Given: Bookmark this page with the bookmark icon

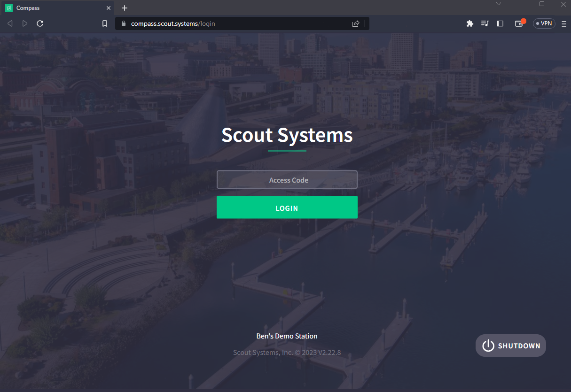Looking at the screenshot, I should pos(105,23).
